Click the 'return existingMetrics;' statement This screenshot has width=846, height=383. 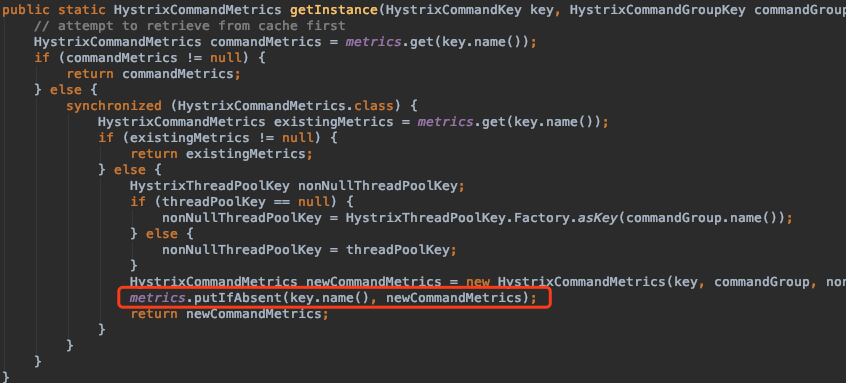tap(221, 154)
